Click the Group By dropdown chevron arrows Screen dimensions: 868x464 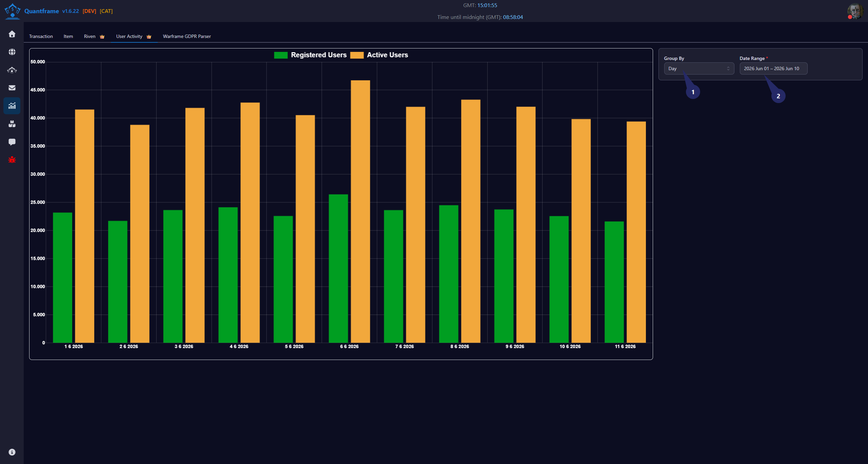[728, 68]
